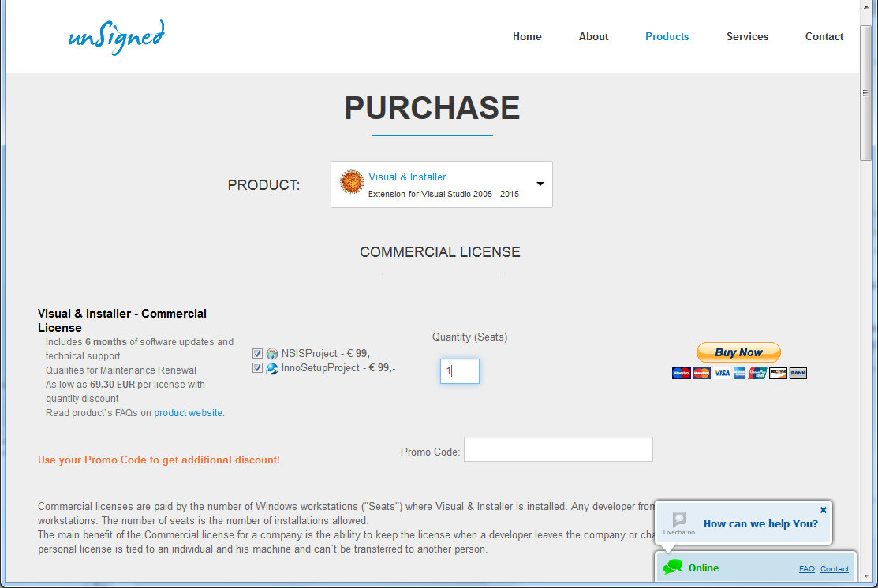The image size is (878, 588).
Task: Uncheck the InnoSetupProject checkbox
Action: click(x=257, y=368)
